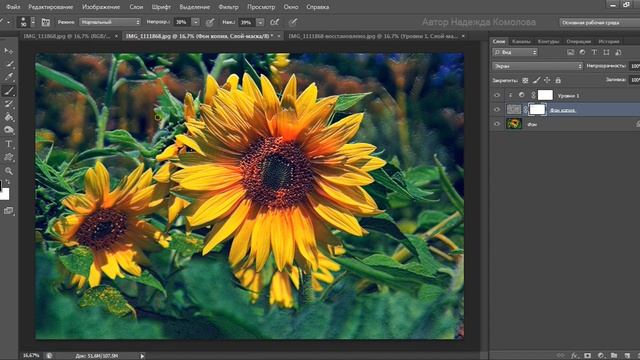This screenshot has height=360, width=640.
Task: Switch to the Контуры panel tab
Action: coord(548,41)
